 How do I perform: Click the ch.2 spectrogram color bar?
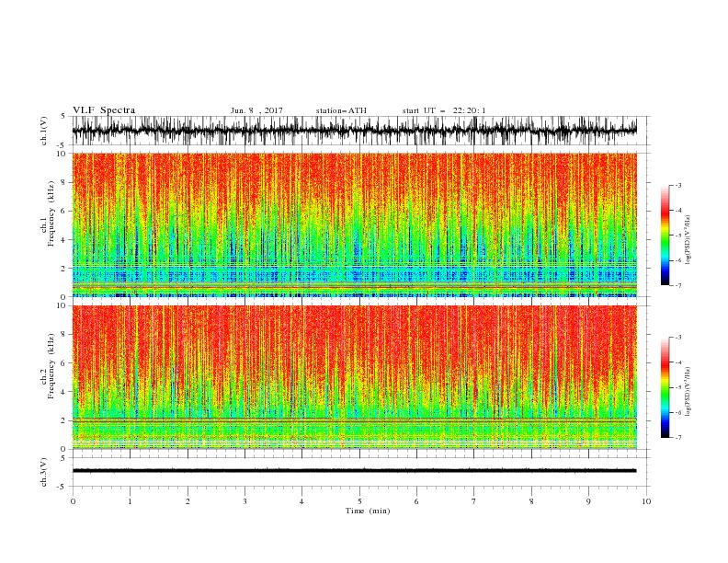[x=665, y=387]
